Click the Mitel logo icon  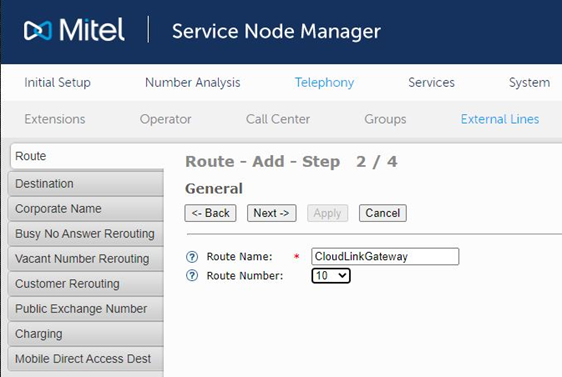coord(38,30)
